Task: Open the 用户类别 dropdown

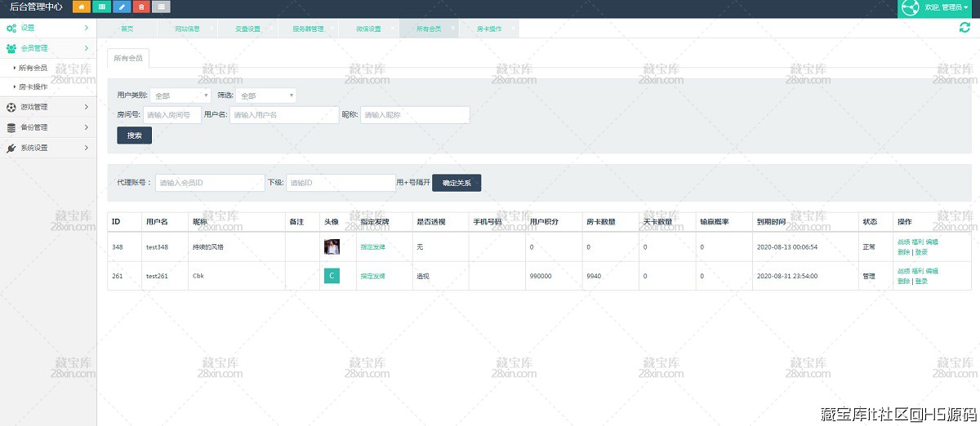Action: pyautogui.click(x=180, y=95)
